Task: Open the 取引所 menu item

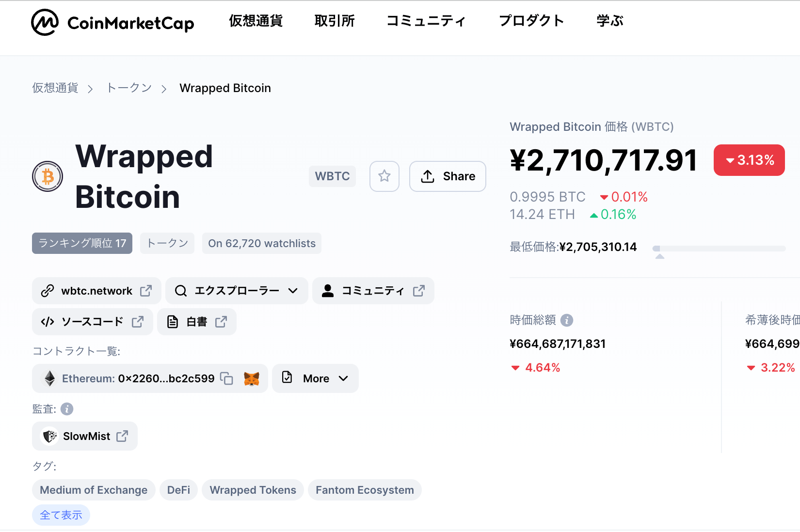Action: point(335,21)
